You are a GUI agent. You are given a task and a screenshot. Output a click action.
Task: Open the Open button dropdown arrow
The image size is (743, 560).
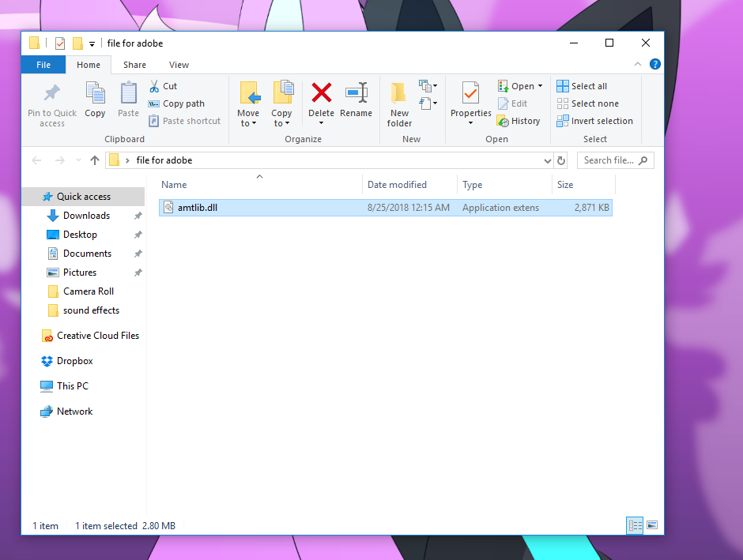coord(539,85)
